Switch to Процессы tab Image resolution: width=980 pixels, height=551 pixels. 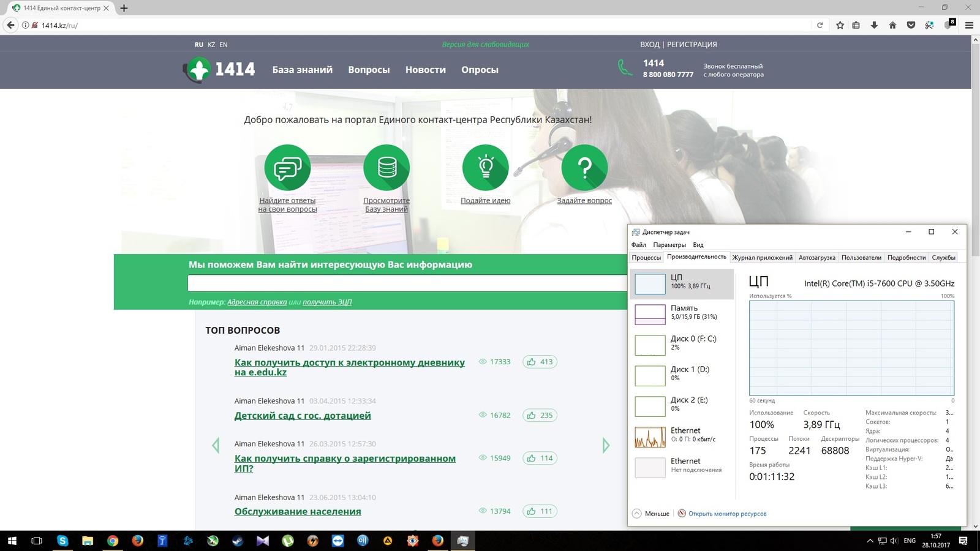click(x=646, y=258)
